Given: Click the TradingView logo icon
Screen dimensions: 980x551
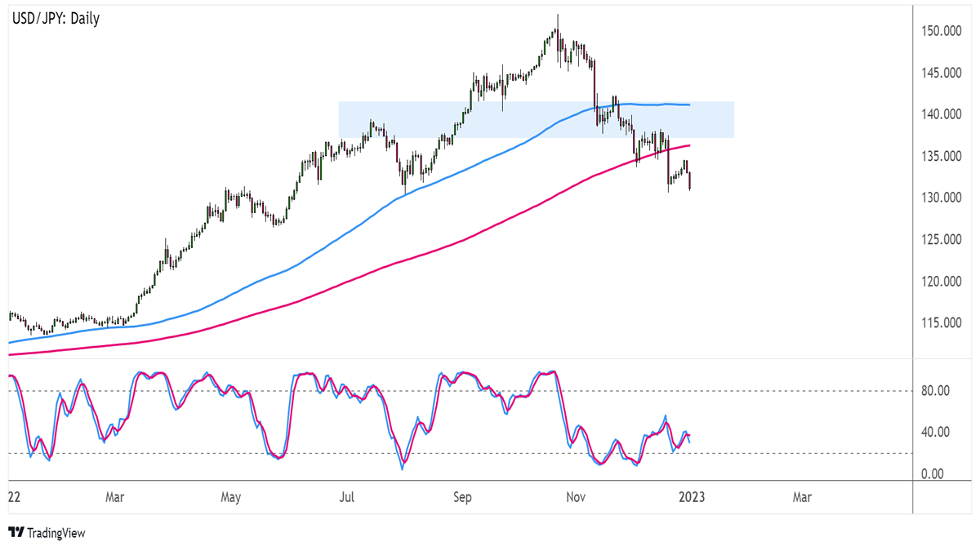Looking at the screenshot, I should (16, 533).
